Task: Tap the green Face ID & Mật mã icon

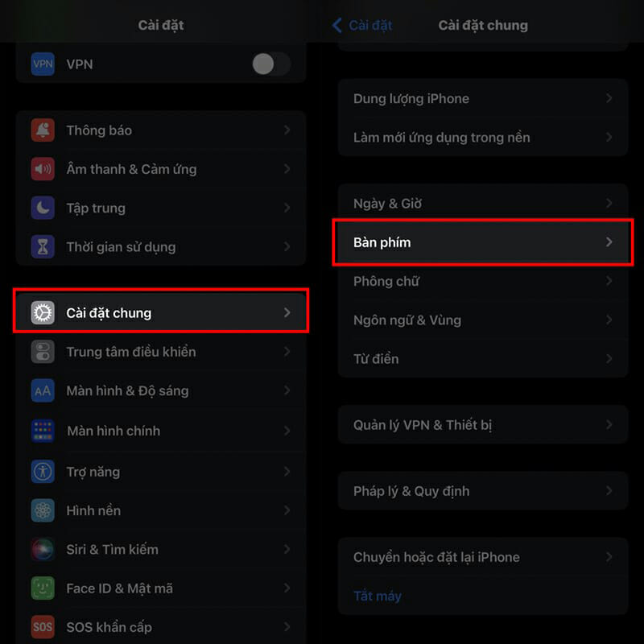Action: pos(43,588)
